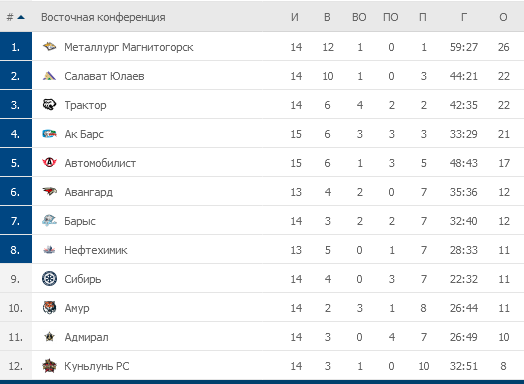Sort table by the # rank arrow
The height and width of the screenshot is (384, 524).
[21, 17]
